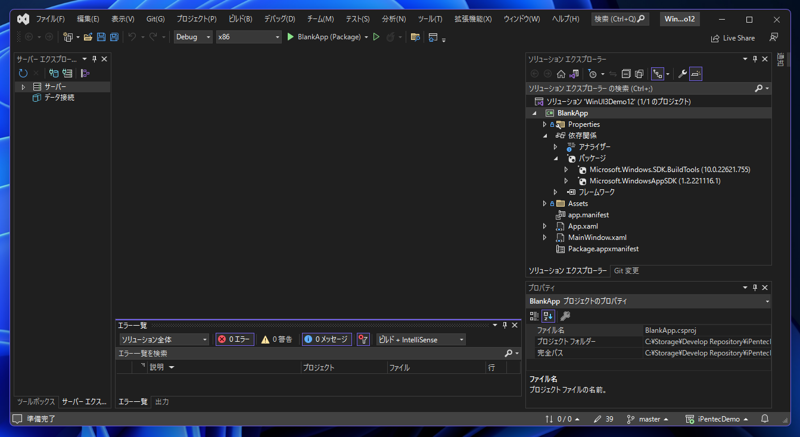
Task: Expand the MainWindow.xaml node
Action: (544, 238)
